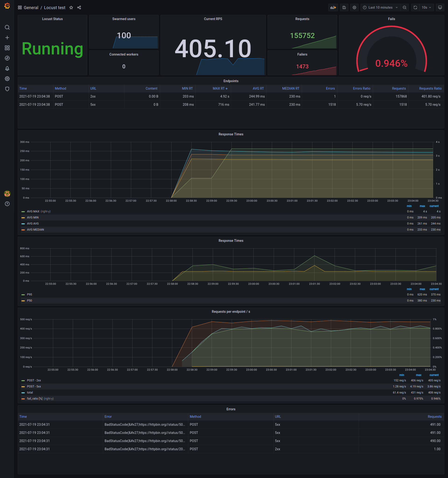The image size is (448, 478).
Task: Click the add new panel icon
Action: click(334, 7)
